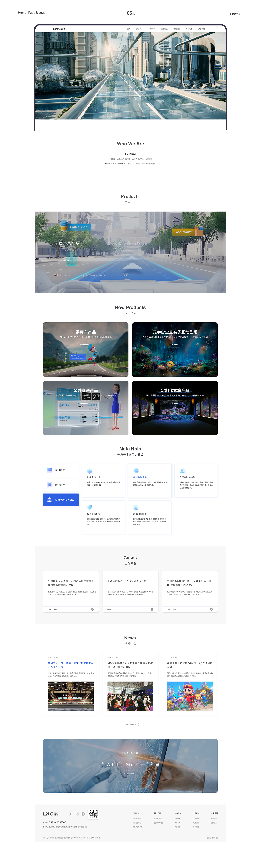Select the AI数字虚拟人研发 tab
Screen dimensions: 261x868
coord(61,500)
